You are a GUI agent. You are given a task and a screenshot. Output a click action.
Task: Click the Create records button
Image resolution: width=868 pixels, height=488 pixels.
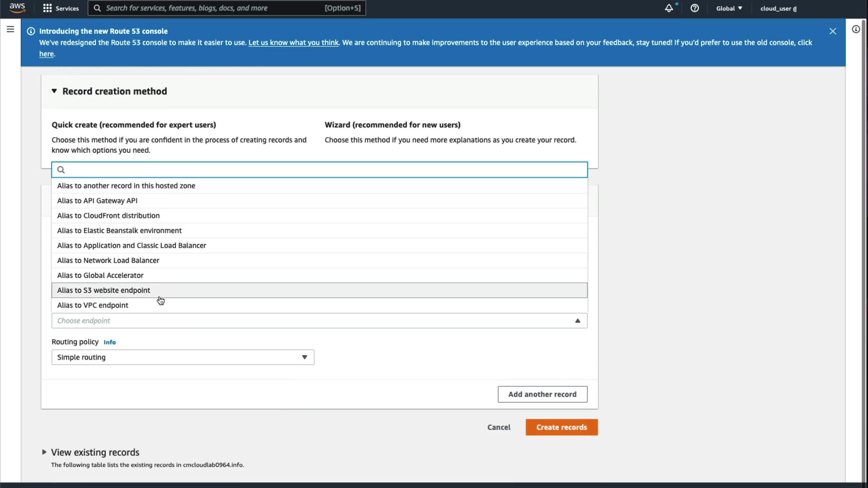(561, 427)
